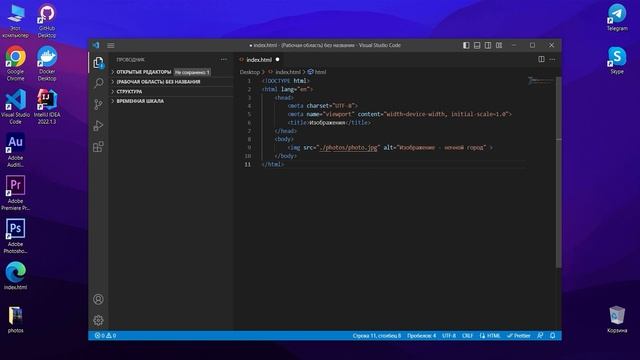Open the Recycle Bin
The image size is (640, 360).
coord(617,319)
